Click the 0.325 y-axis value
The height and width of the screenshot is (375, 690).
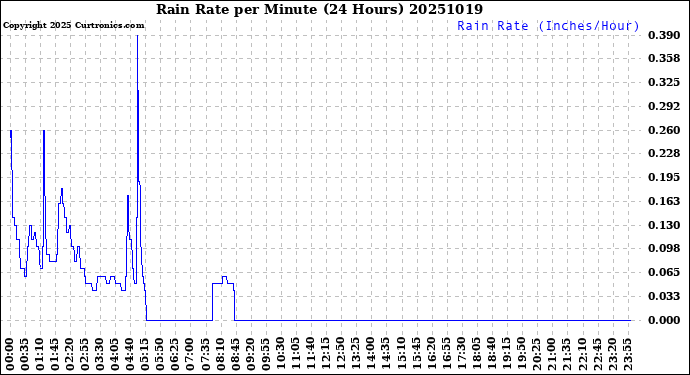pyautogui.click(x=664, y=82)
